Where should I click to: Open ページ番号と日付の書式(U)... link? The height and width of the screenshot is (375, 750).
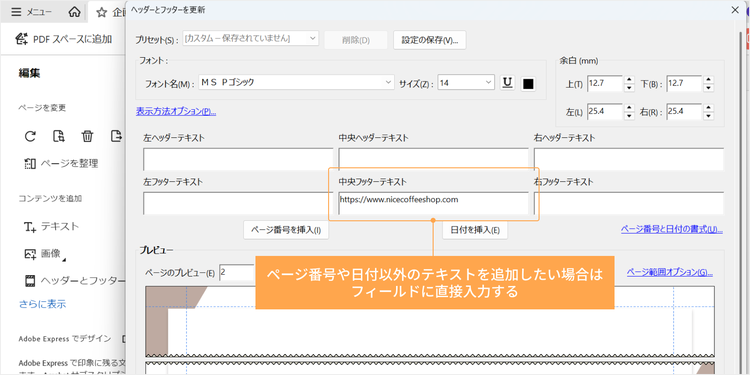(x=672, y=230)
